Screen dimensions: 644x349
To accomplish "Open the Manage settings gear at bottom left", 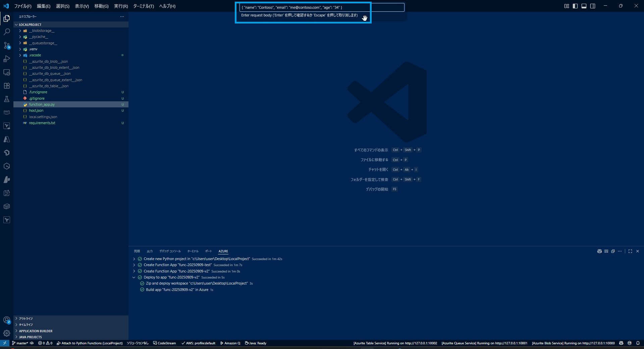I will point(7,333).
